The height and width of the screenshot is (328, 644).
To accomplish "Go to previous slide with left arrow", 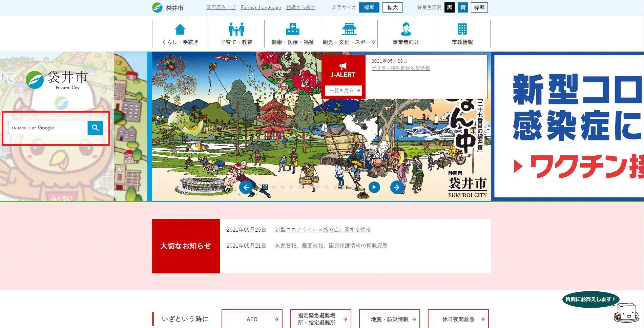I will 246,187.
